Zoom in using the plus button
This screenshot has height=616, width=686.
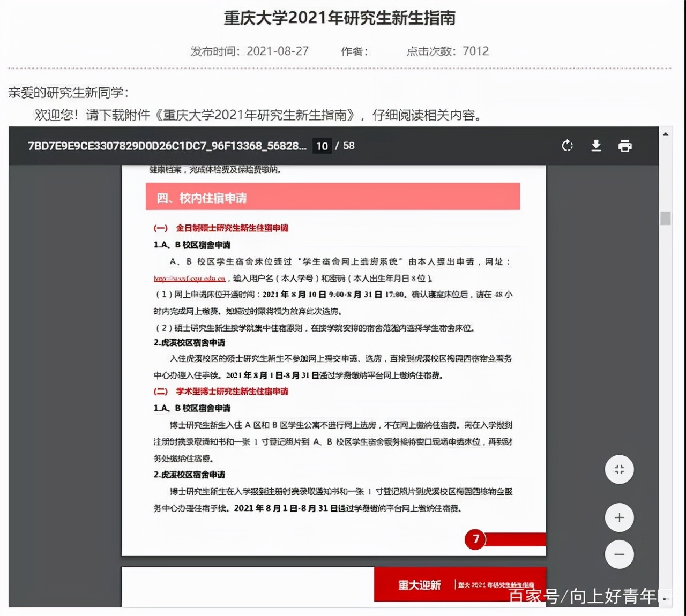tap(619, 517)
